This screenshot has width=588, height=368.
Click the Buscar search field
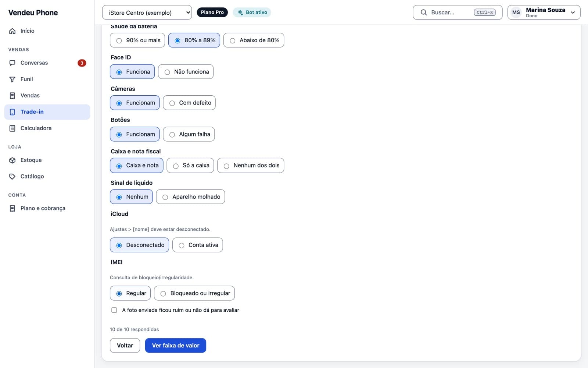[x=458, y=13]
